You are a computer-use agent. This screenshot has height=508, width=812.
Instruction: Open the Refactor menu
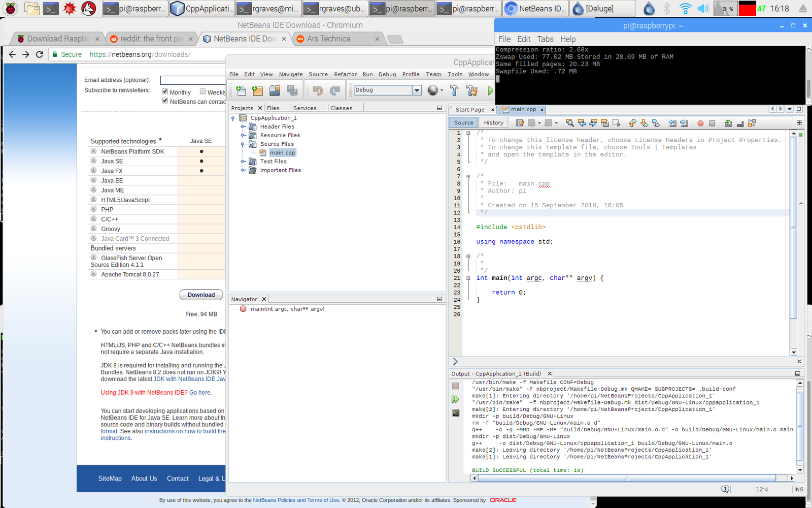coord(345,74)
